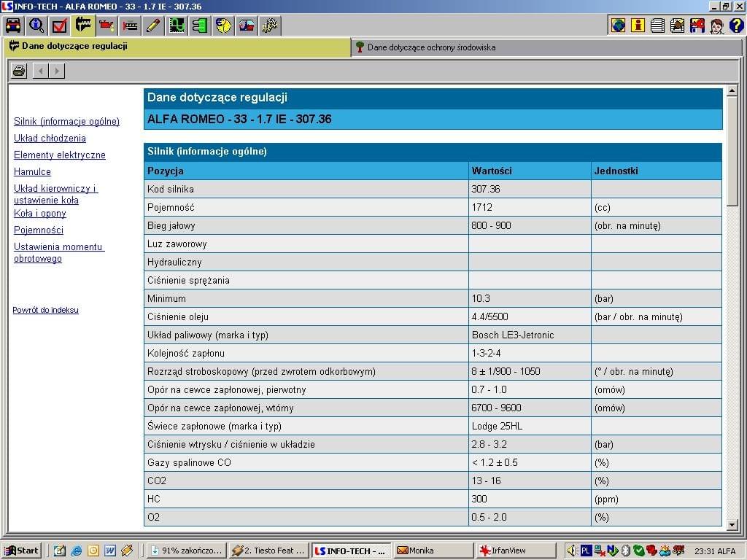This screenshot has width=747, height=560.
Task: Click the Wartości column header
Action: [x=530, y=171]
